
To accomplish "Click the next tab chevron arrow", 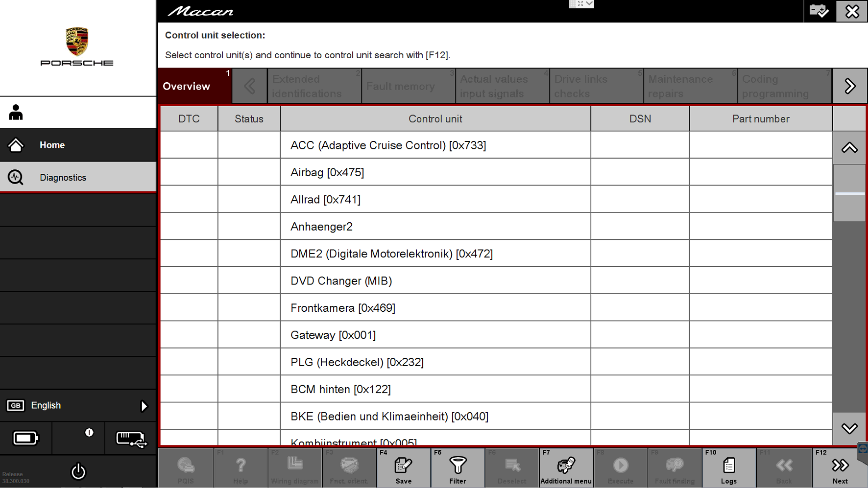I will (850, 86).
